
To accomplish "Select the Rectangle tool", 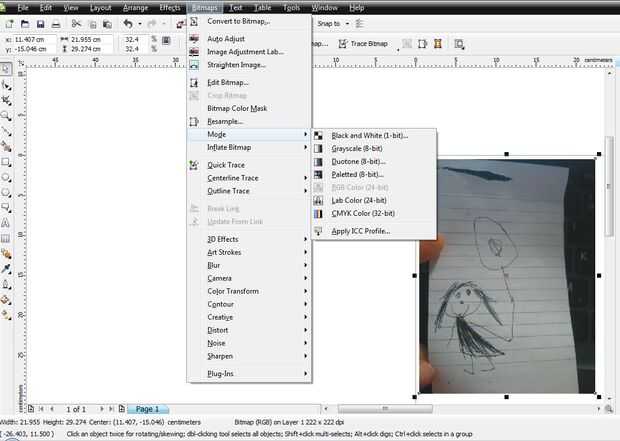I will tap(6, 162).
